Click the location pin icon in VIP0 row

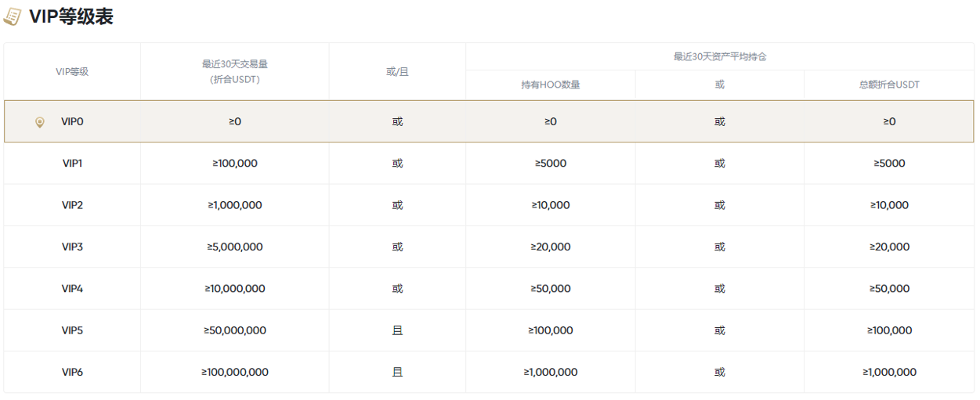click(x=40, y=122)
